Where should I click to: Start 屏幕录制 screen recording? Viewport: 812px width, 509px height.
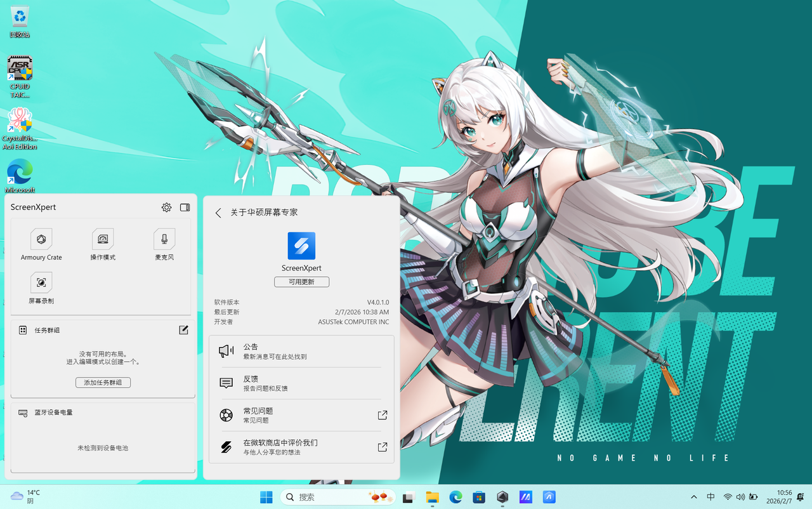41,288
